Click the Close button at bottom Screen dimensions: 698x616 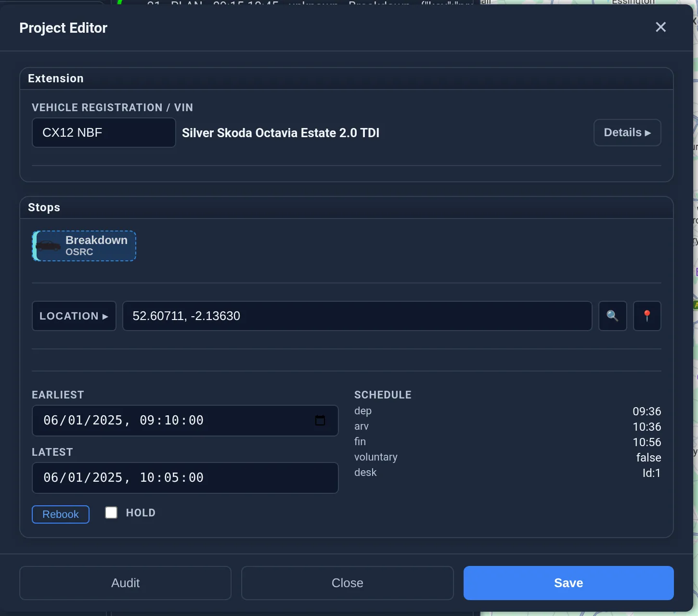[x=348, y=583]
